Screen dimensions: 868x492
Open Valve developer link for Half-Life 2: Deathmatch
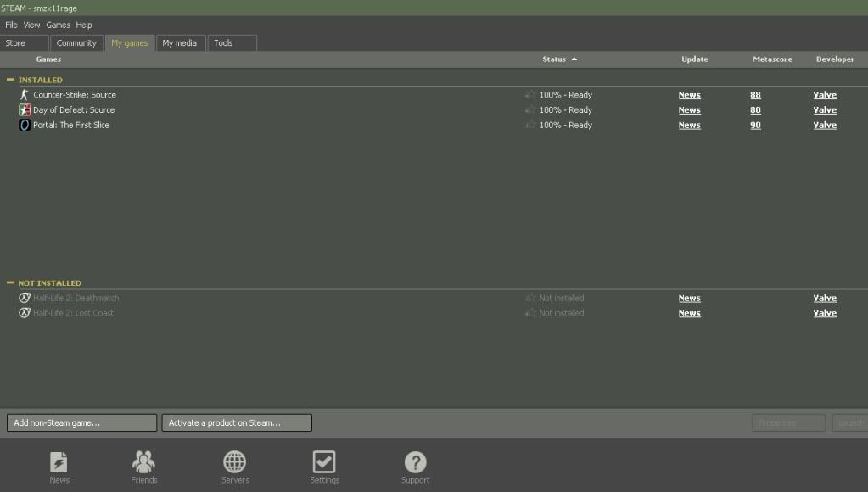[x=825, y=298]
